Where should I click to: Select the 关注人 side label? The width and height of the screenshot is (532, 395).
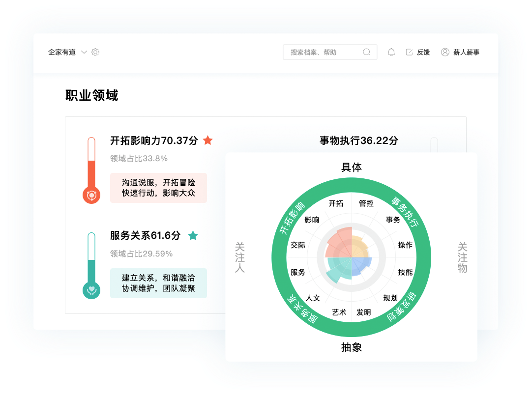[x=239, y=257]
